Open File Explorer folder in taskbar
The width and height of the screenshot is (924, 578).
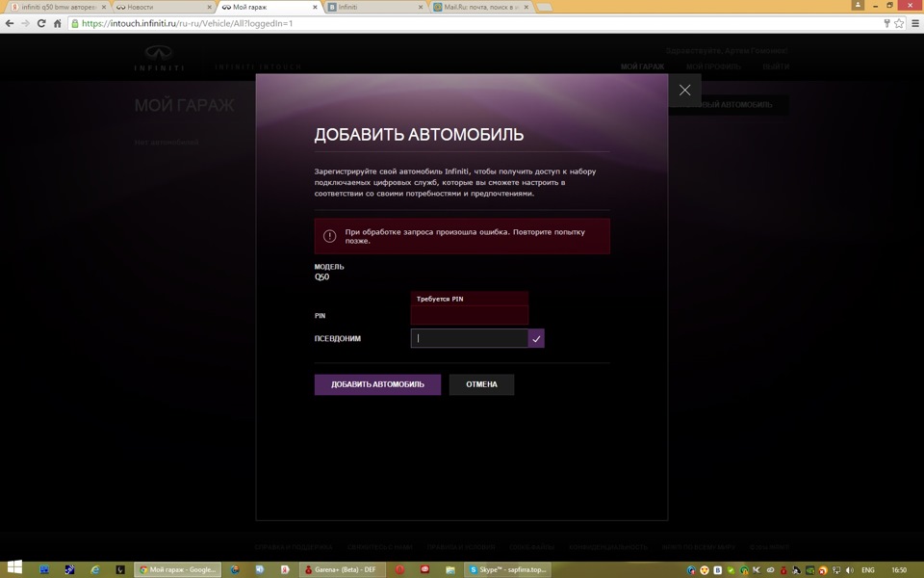pyautogui.click(x=450, y=569)
